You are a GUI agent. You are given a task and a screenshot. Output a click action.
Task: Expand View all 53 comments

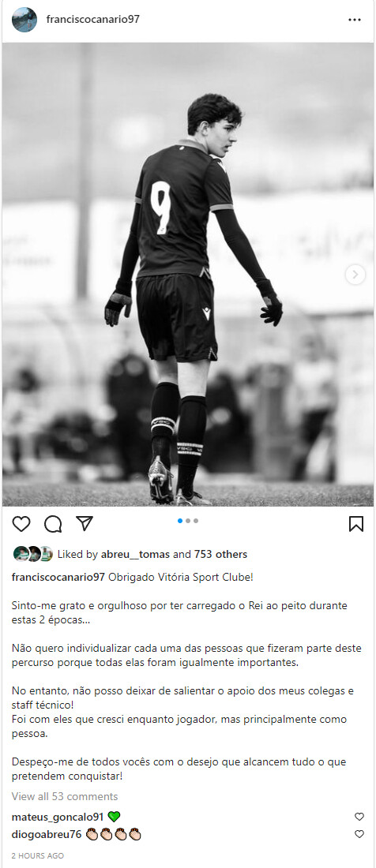(65, 797)
